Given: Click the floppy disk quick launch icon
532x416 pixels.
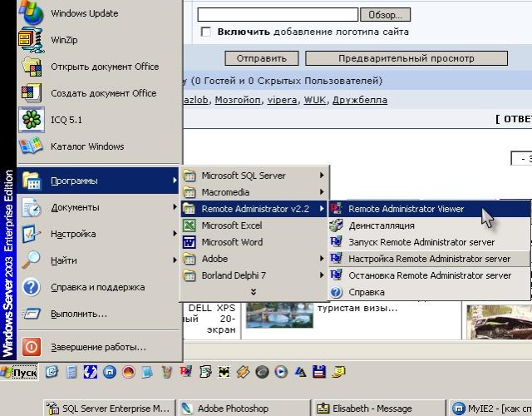Looking at the screenshot, I should [x=319, y=372].
